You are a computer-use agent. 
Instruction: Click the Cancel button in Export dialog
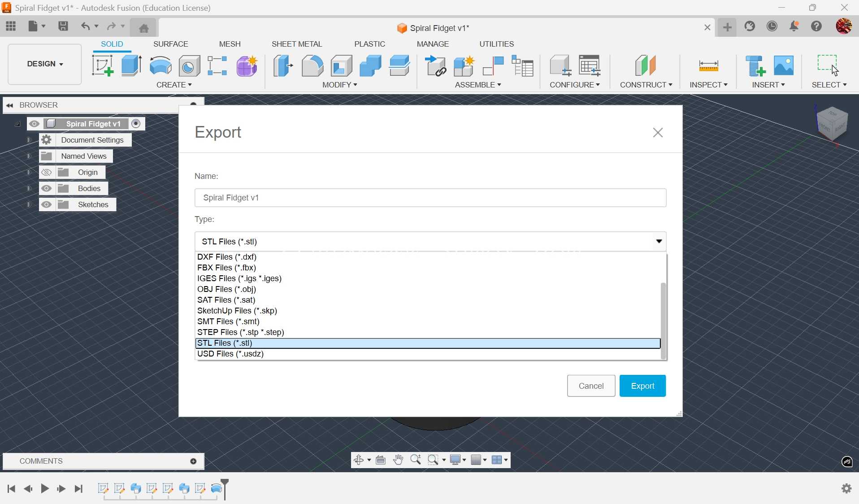[x=591, y=386]
